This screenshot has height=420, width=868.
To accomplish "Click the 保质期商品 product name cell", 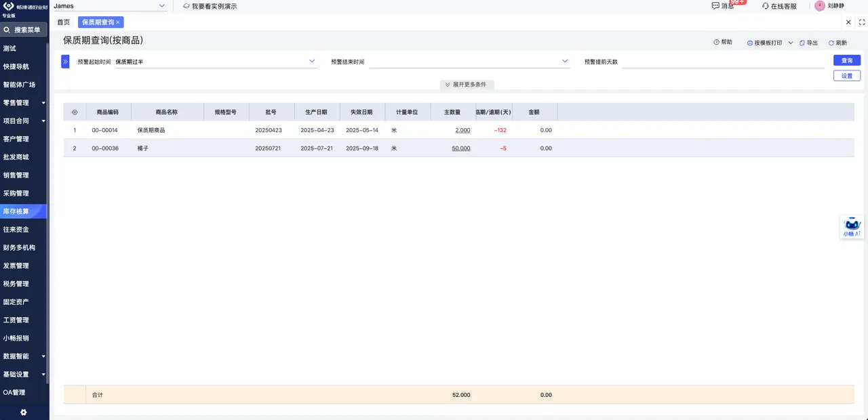I will [x=167, y=130].
